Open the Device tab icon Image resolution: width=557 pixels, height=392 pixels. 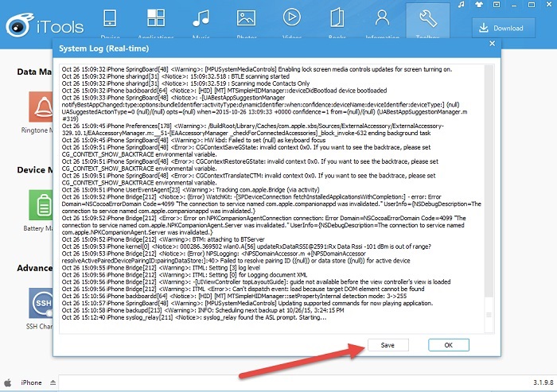[110, 18]
